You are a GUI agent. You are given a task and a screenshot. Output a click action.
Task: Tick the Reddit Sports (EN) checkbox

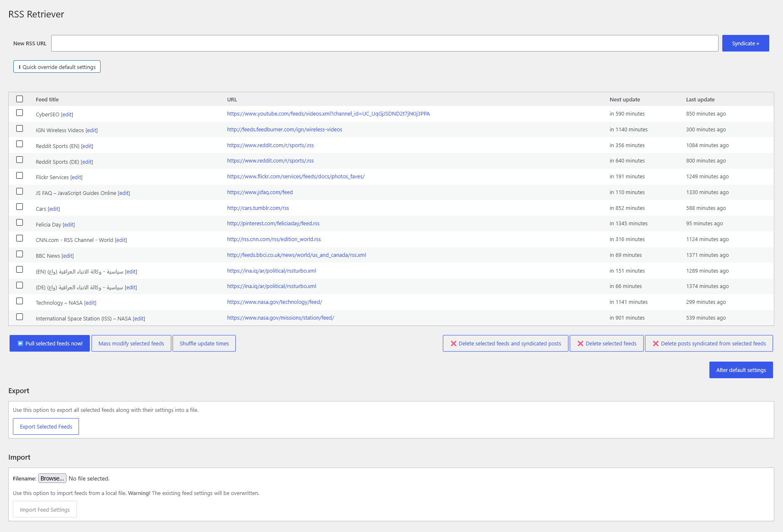(20, 144)
